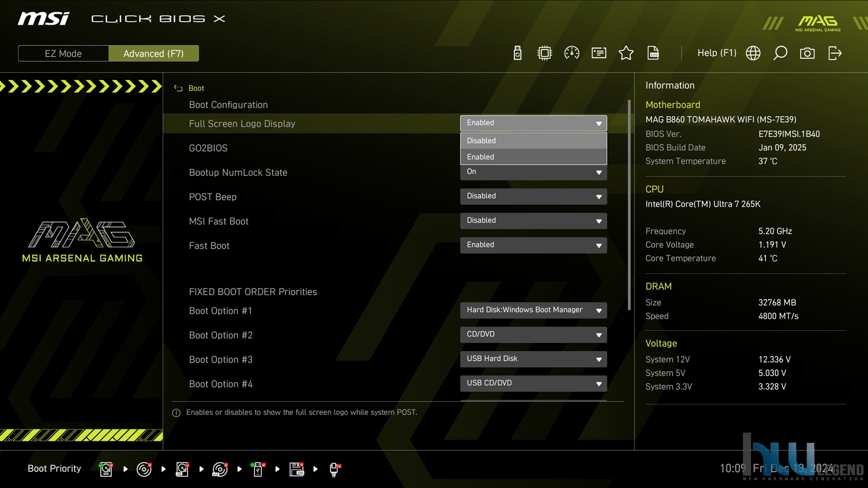Click the BIOS version E7E39IMSI.1B40
868x488 pixels.
[x=789, y=134]
